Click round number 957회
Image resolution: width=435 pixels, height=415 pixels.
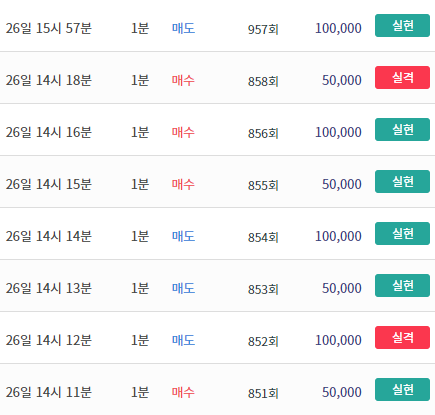point(263,29)
